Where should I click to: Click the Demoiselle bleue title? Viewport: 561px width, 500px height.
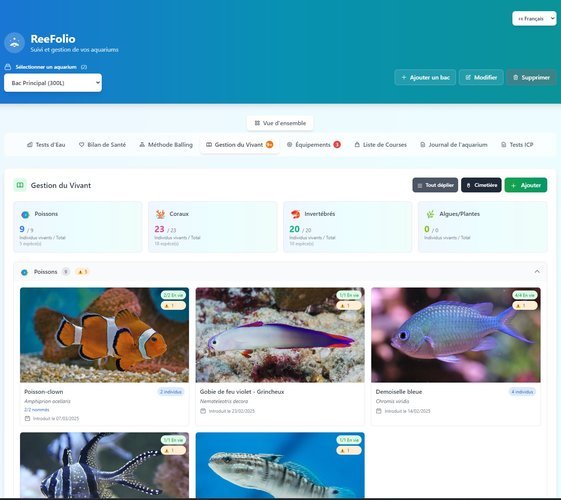[399, 392]
